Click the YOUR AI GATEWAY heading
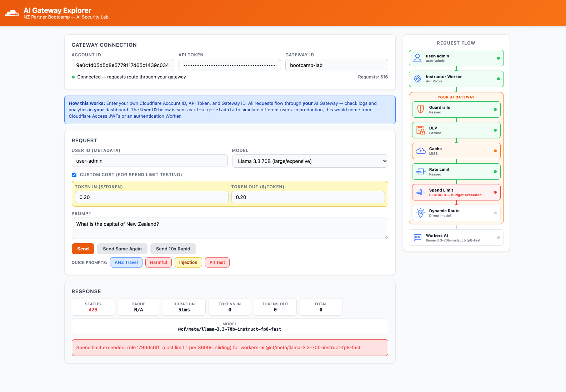The height and width of the screenshot is (392, 566). [456, 97]
